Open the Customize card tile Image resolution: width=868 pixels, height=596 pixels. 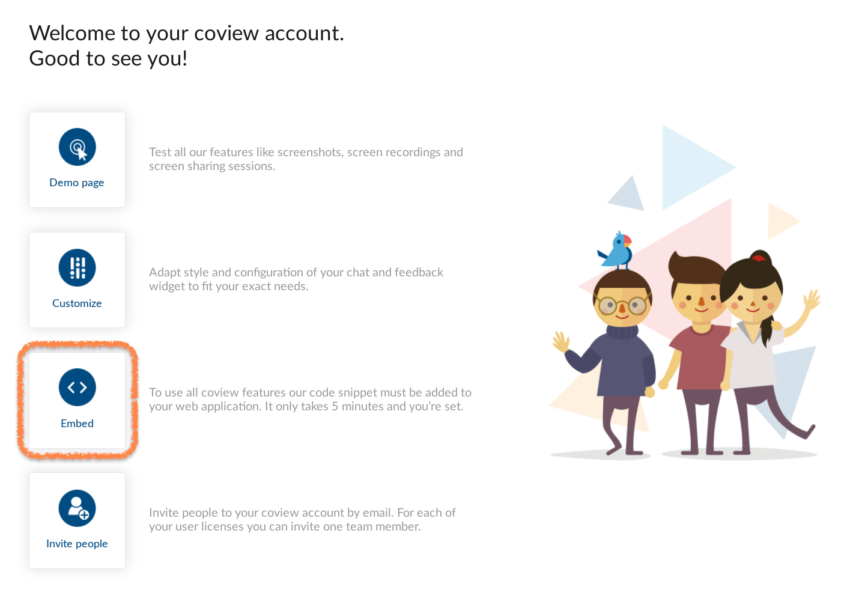pos(77,280)
